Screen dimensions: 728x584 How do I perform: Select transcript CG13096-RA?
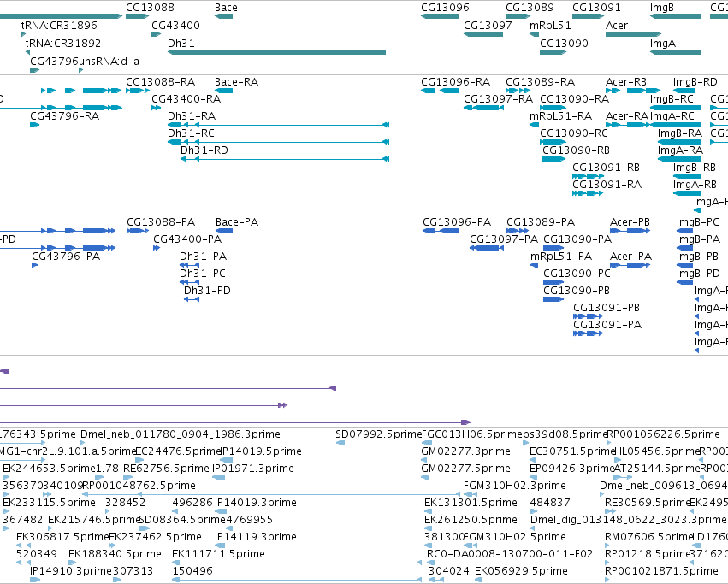tap(456, 82)
